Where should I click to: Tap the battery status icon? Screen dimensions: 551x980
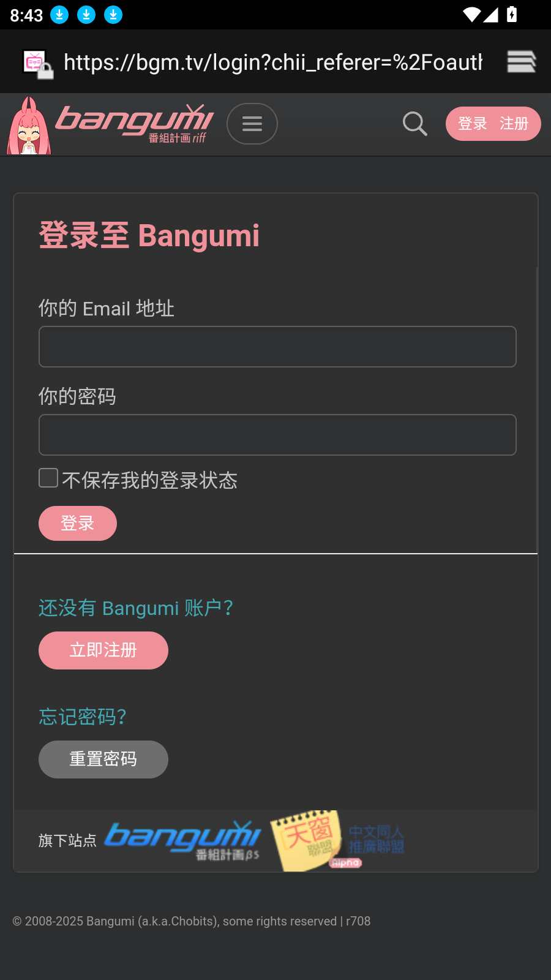(512, 15)
